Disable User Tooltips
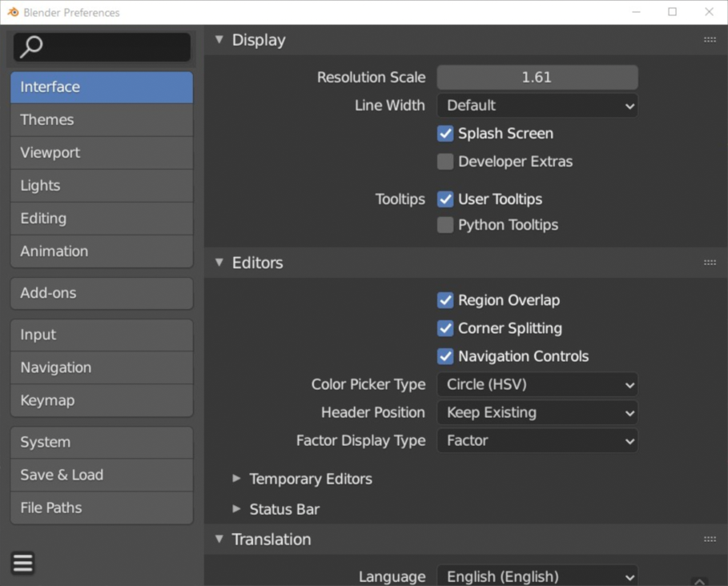This screenshot has height=586, width=728. (x=445, y=199)
